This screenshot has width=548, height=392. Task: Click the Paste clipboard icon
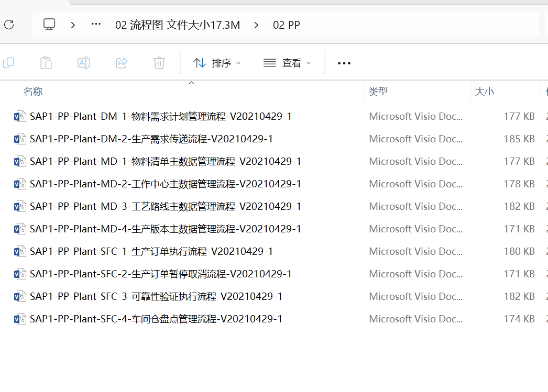pyautogui.click(x=46, y=63)
